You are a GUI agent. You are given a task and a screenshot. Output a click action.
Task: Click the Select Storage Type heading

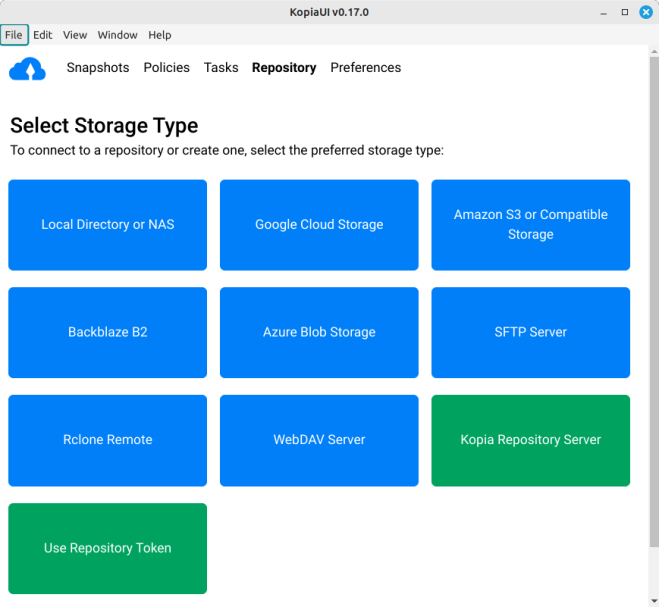pos(104,126)
